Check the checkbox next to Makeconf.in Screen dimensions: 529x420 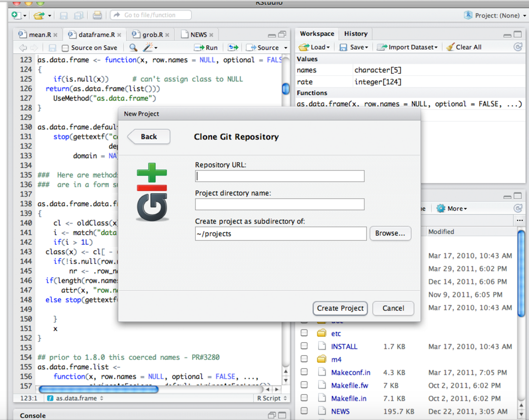(x=304, y=372)
